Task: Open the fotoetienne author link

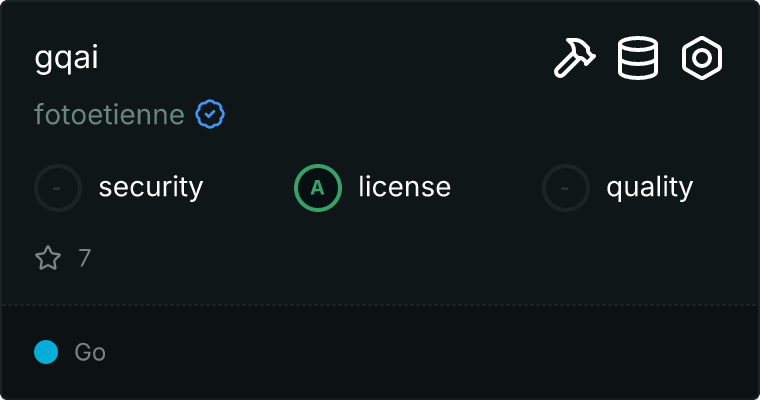Action: (110, 115)
